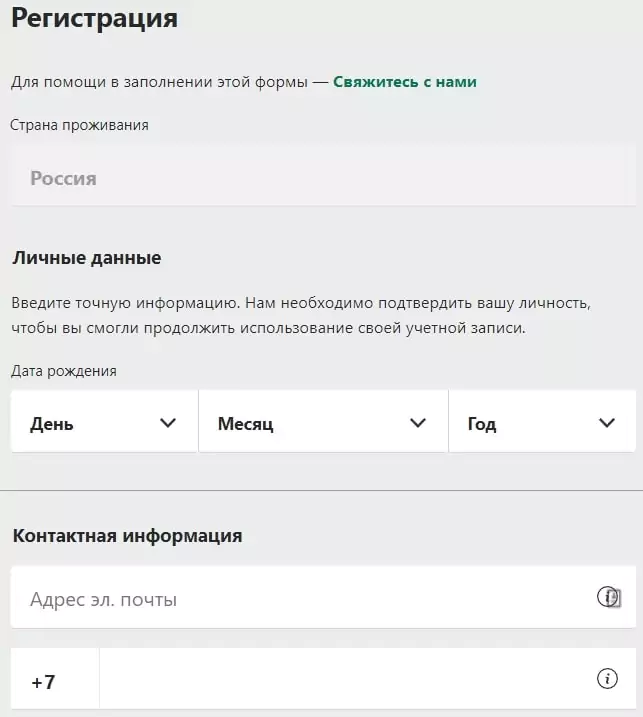Click the info icon in email field
The height and width of the screenshot is (717, 643).
click(x=607, y=597)
